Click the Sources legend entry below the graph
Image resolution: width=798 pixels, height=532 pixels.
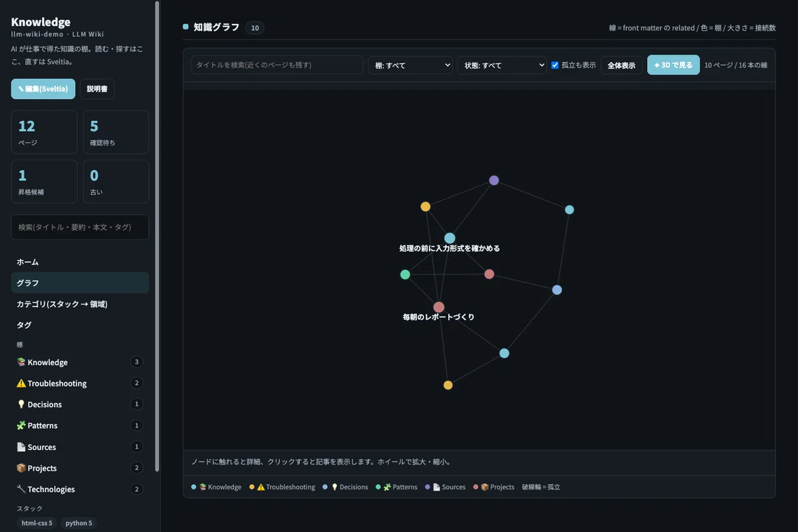coord(446,487)
